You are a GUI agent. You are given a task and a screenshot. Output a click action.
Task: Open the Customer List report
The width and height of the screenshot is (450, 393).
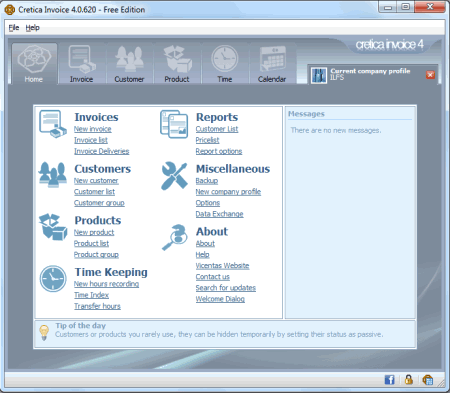click(217, 129)
